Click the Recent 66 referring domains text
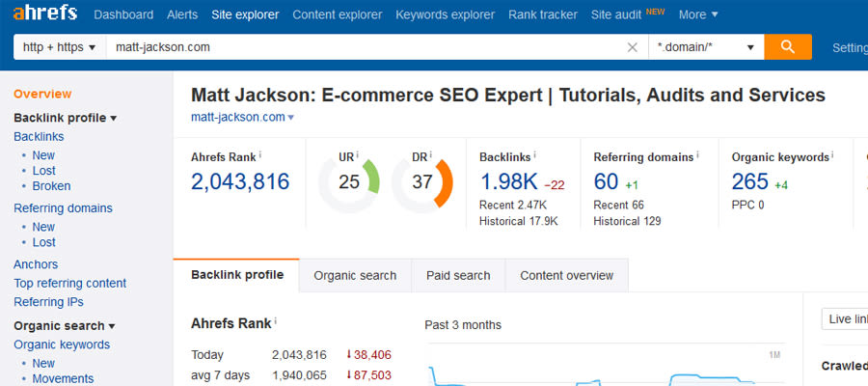 619,206
